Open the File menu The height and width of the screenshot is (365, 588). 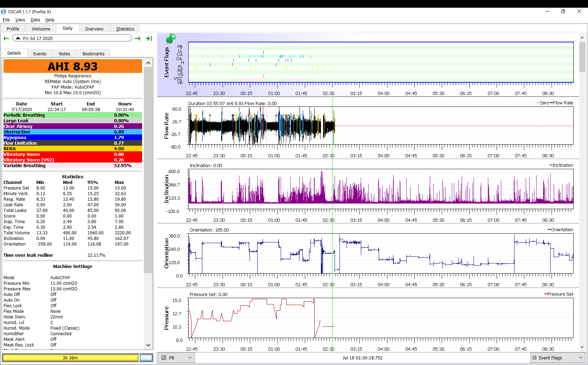point(6,20)
